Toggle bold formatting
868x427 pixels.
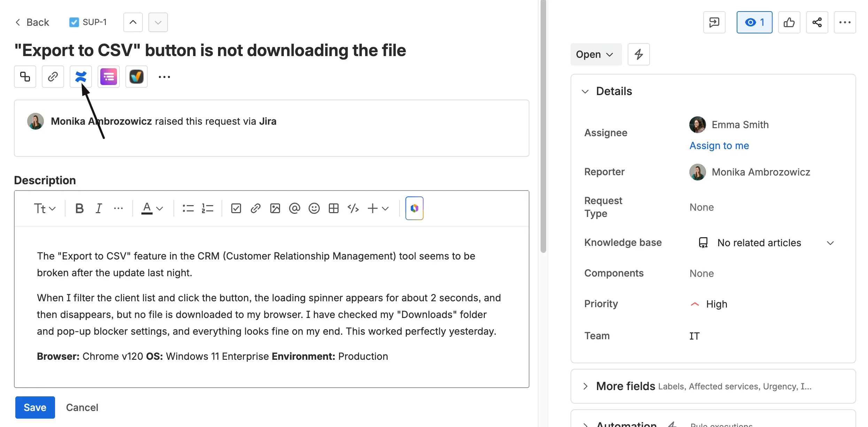79,208
